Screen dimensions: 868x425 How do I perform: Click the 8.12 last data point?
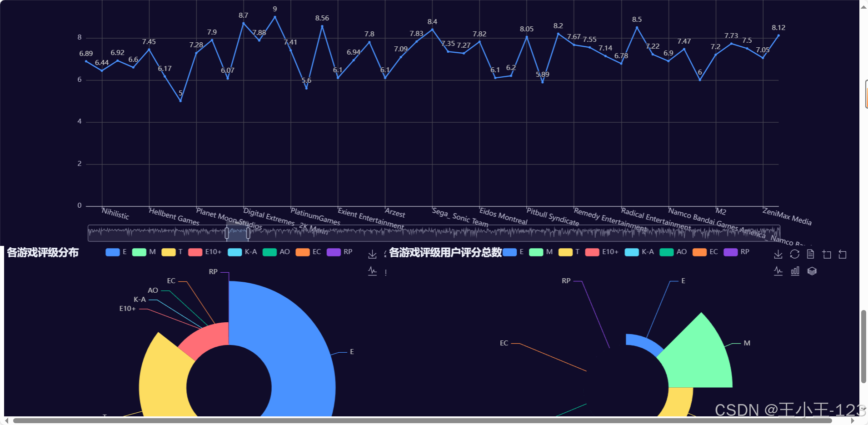pyautogui.click(x=778, y=35)
